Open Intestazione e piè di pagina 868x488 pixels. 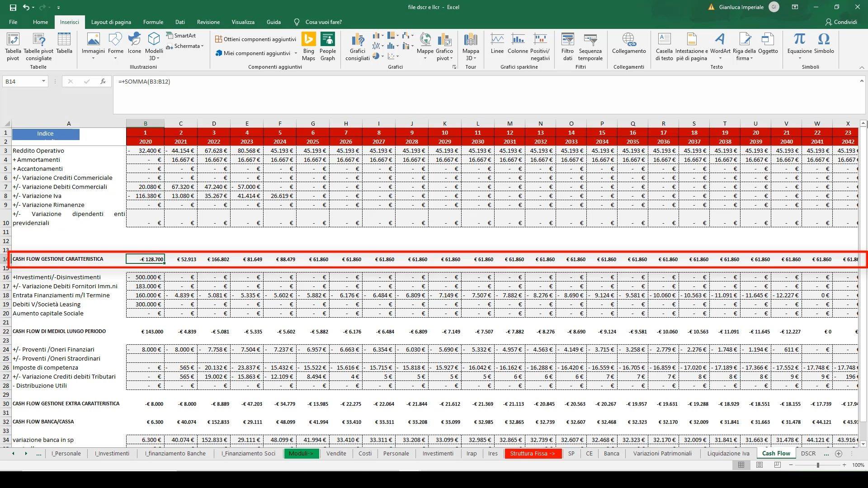[x=692, y=47]
